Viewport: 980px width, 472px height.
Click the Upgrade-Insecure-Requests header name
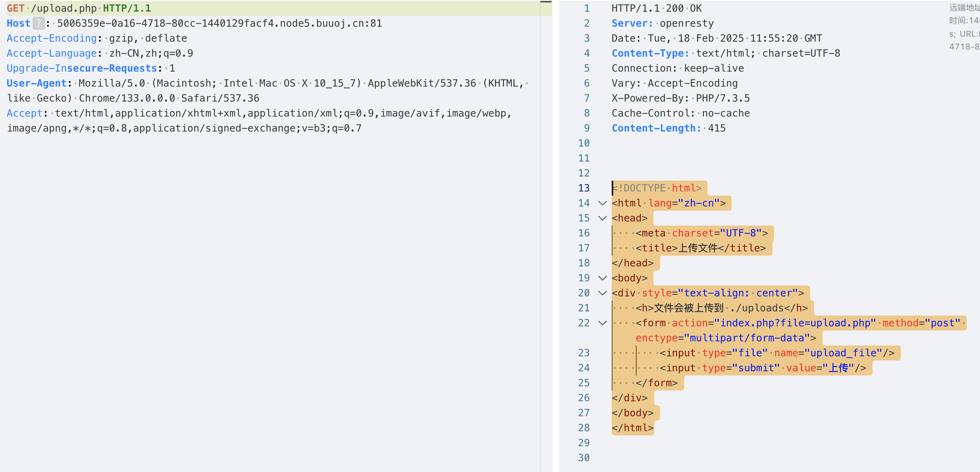(x=82, y=68)
